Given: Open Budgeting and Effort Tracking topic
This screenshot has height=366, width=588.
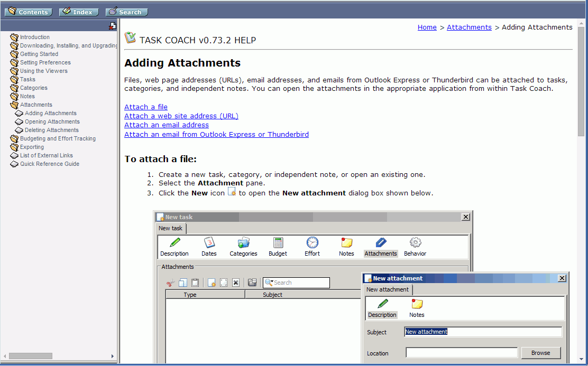Looking at the screenshot, I should click(58, 138).
